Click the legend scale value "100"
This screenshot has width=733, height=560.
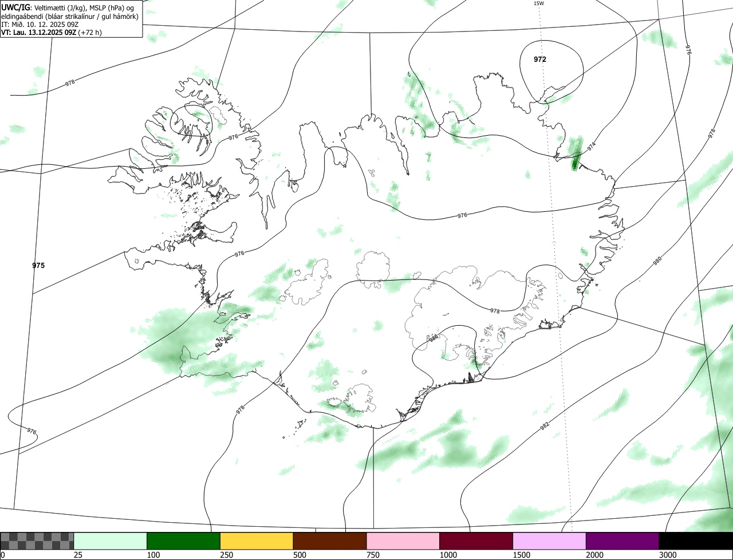coord(153,555)
